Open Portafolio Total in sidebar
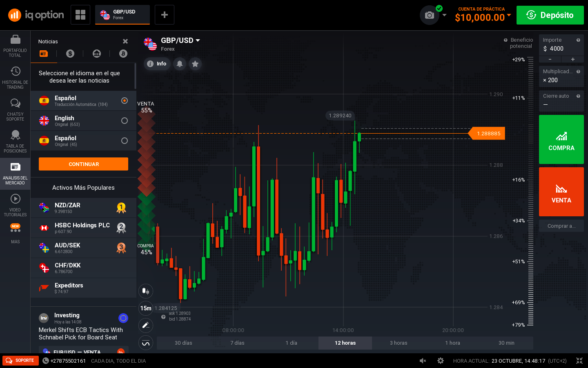Image resolution: width=588 pixels, height=368 pixels. 15,46
